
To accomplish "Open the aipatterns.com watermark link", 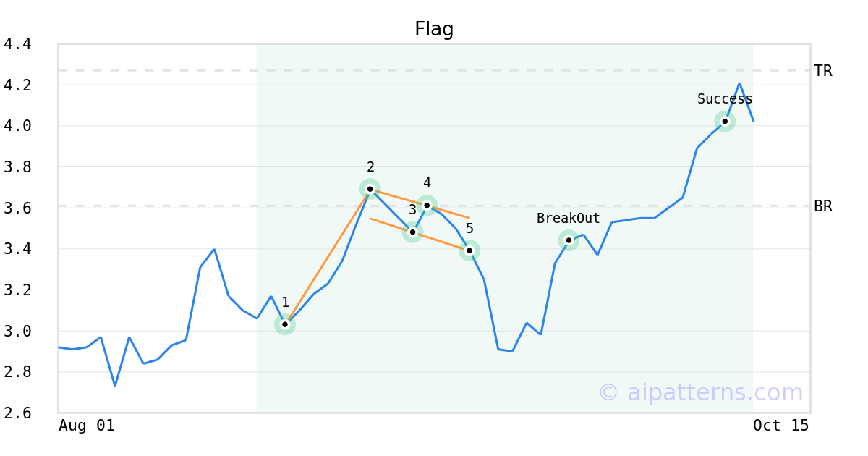I will (x=700, y=392).
